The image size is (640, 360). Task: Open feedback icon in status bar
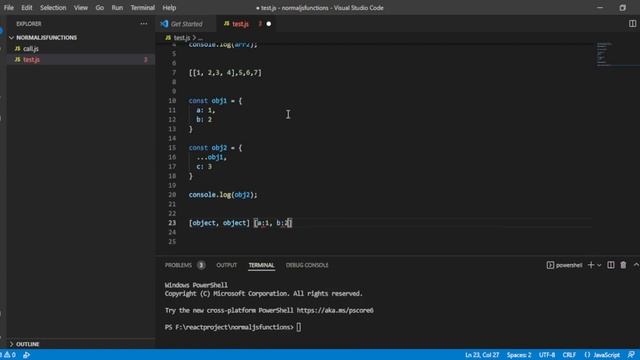click(x=631, y=355)
